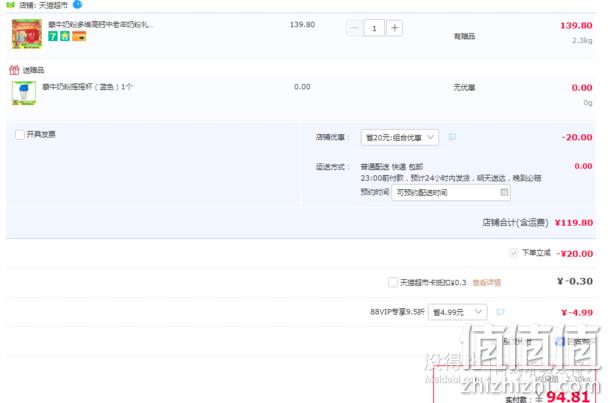Image resolution: width=610 pixels, height=403 pixels.
Task: Click the 无优惠 label in gift row
Action: (464, 88)
